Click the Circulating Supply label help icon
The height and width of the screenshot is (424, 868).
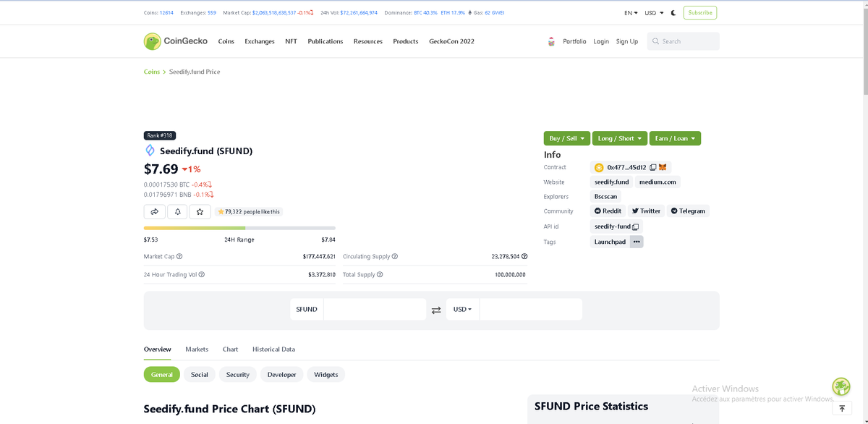click(395, 256)
